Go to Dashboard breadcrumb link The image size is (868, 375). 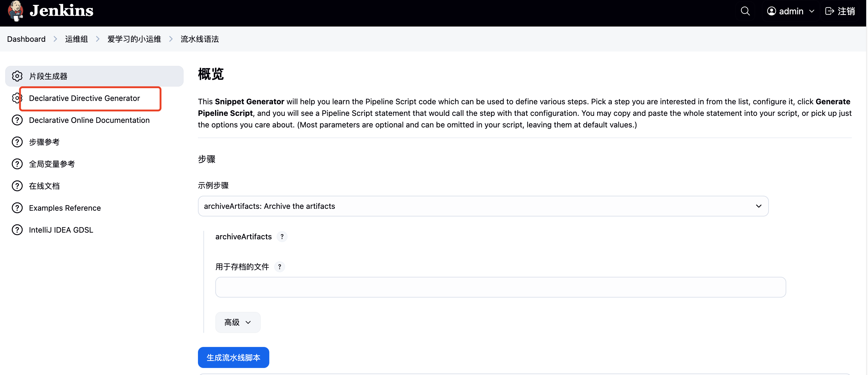point(26,39)
